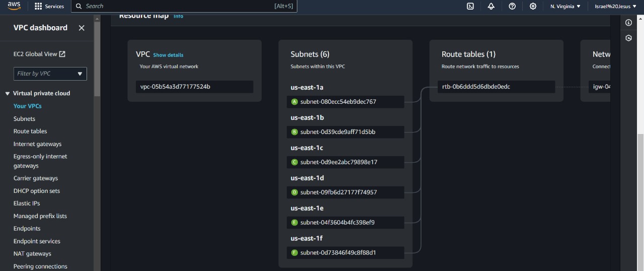Open Carrier gateways in sidebar
644x271 pixels.
click(x=36, y=178)
